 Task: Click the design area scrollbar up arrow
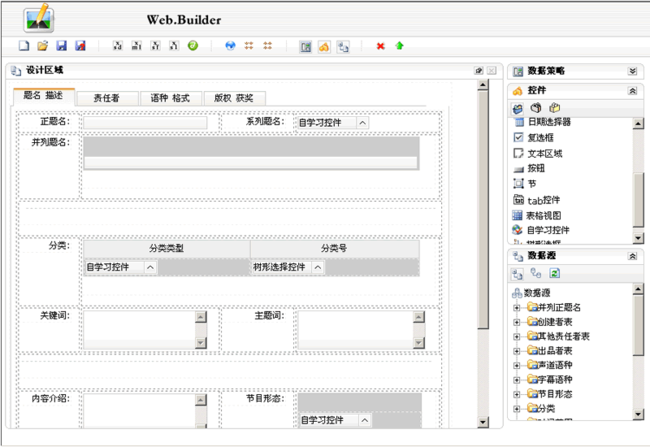483,85
